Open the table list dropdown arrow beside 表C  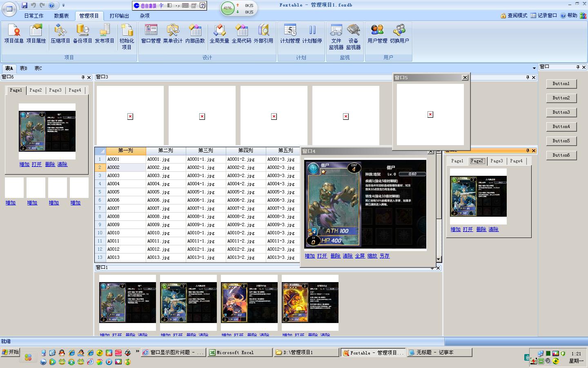(534, 68)
